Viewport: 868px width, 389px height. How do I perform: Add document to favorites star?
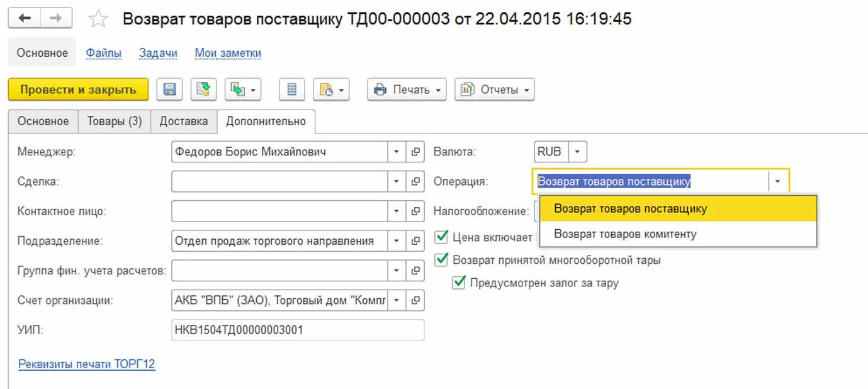(98, 19)
